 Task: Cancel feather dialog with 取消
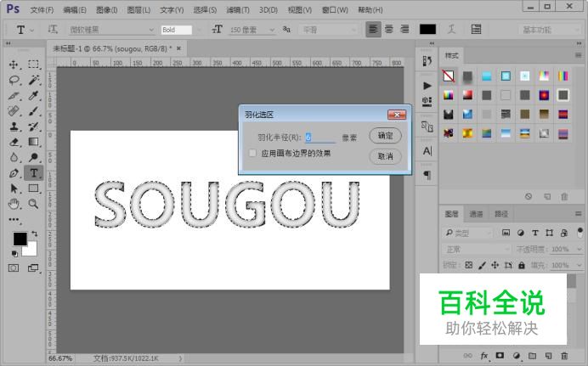pos(385,156)
